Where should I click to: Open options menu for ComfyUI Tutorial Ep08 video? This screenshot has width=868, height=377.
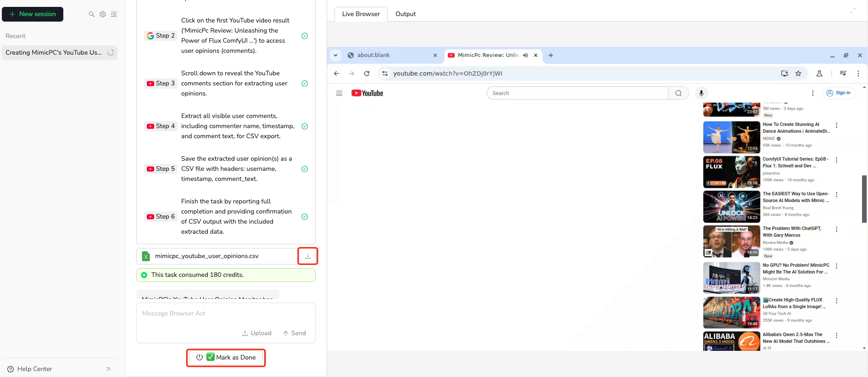837,160
